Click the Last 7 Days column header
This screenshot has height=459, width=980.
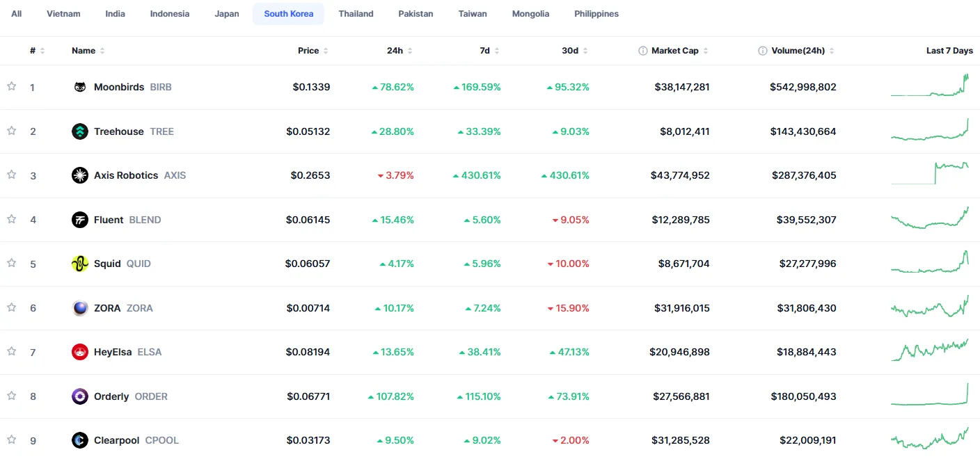click(949, 51)
